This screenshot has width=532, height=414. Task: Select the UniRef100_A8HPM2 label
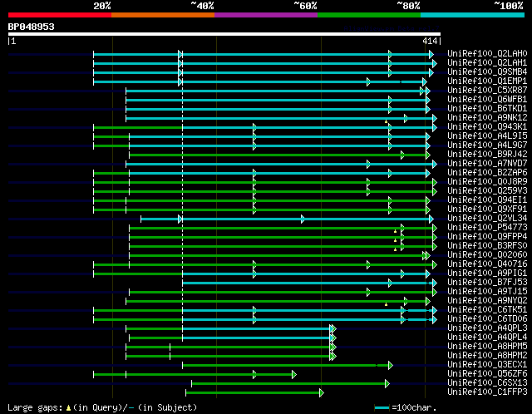tap(487, 356)
